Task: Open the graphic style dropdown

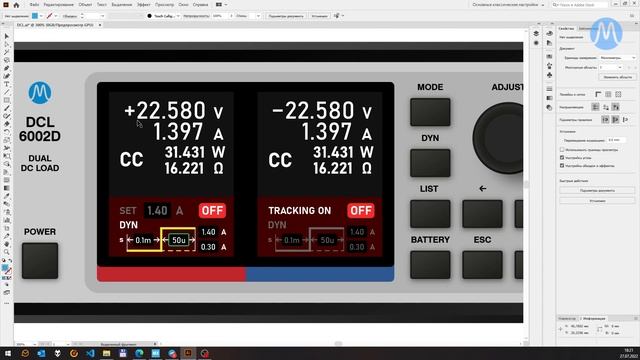Action: tap(258, 16)
